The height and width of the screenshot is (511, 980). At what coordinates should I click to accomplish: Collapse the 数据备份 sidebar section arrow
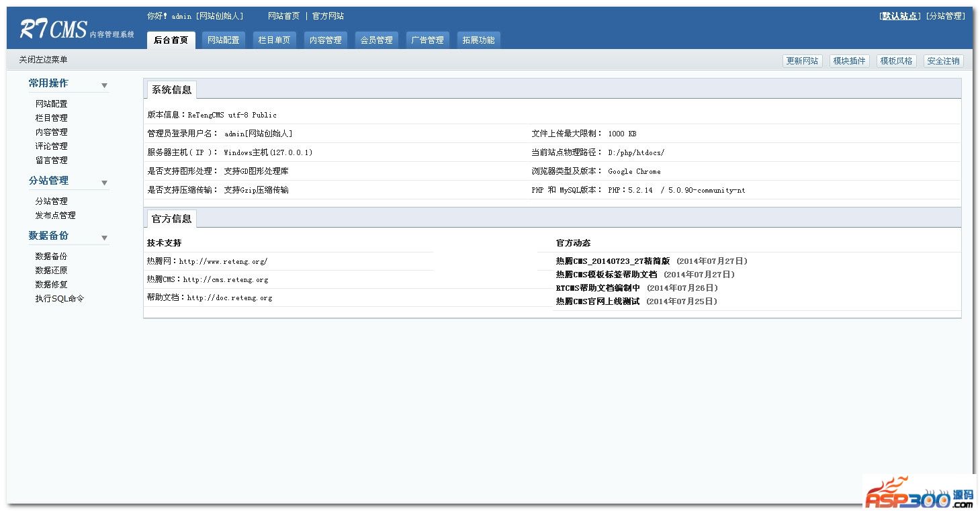104,238
